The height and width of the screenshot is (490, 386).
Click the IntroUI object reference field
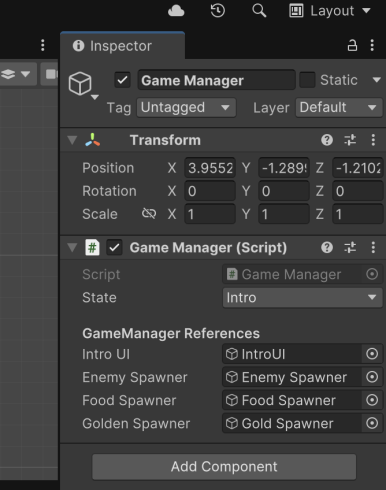[x=292, y=354]
